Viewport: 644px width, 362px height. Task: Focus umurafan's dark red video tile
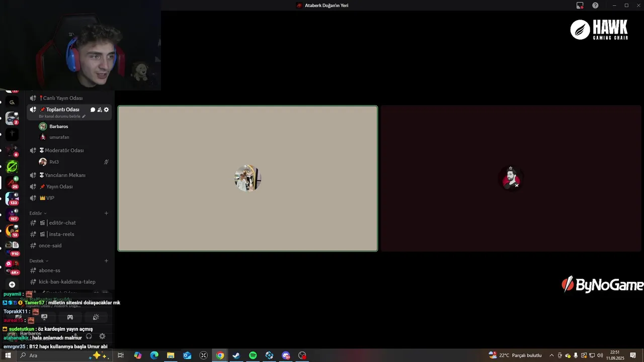(x=511, y=178)
